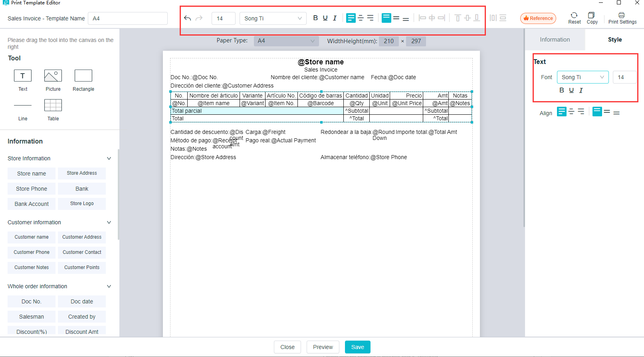Open the Paper Type A4 dropdown

pyautogui.click(x=286, y=41)
